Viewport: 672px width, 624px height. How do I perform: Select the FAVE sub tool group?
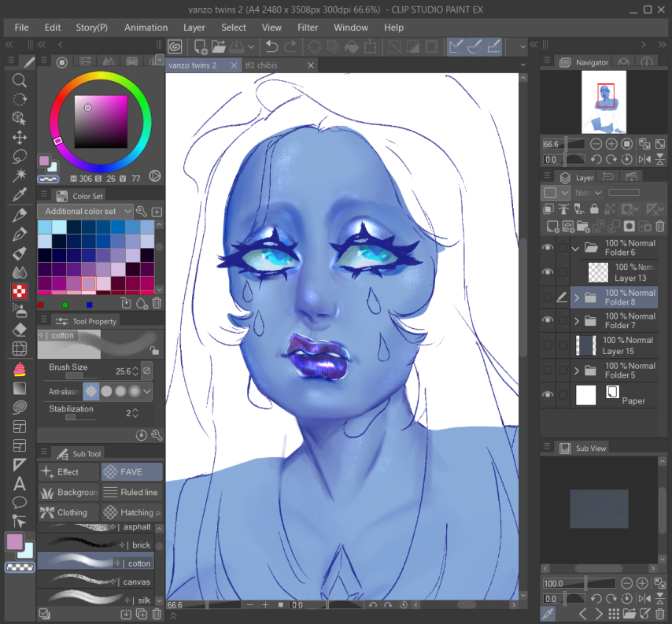click(x=132, y=472)
